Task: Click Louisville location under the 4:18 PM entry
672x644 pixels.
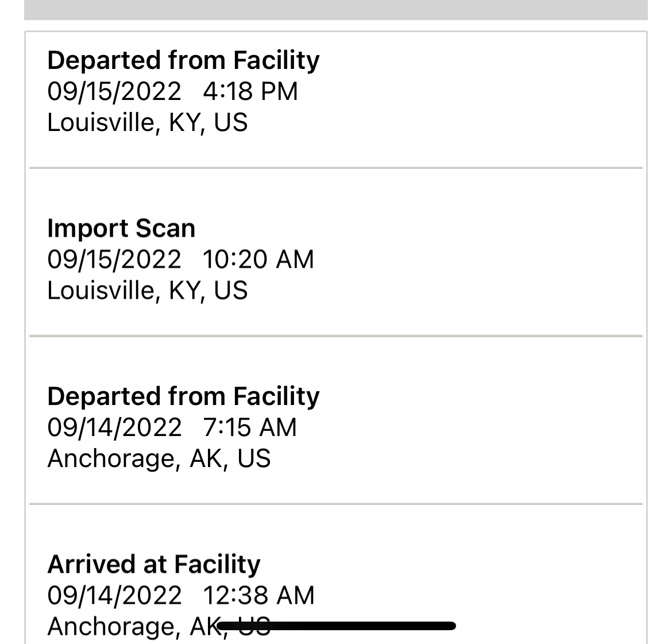Action: click(x=147, y=122)
